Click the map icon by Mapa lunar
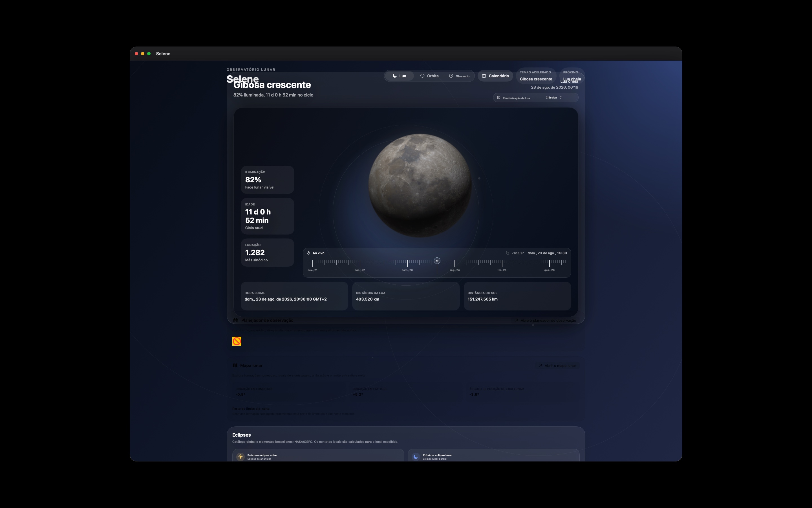 (235, 365)
